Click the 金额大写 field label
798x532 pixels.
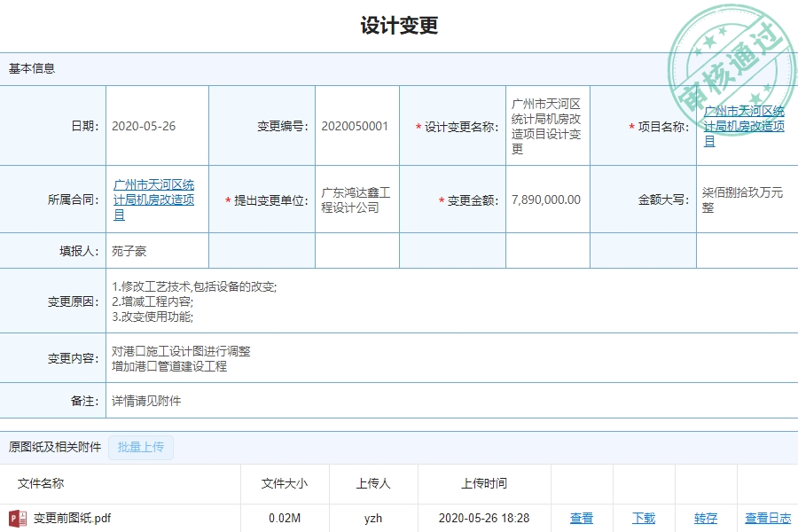click(x=664, y=200)
